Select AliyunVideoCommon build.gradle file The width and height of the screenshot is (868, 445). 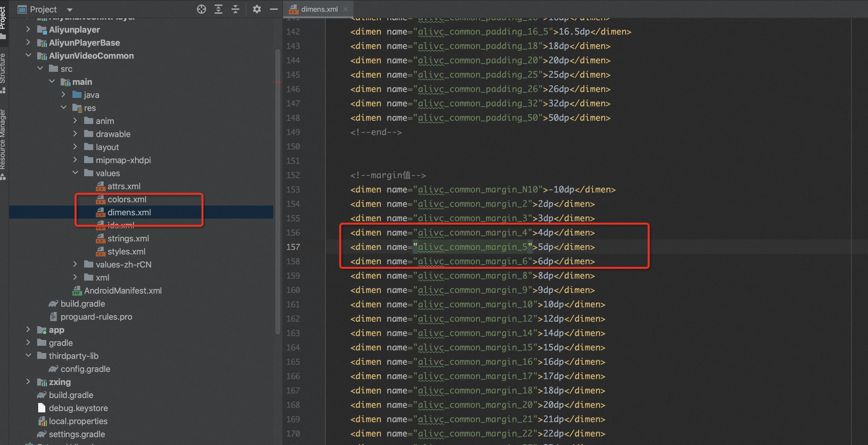(x=82, y=304)
